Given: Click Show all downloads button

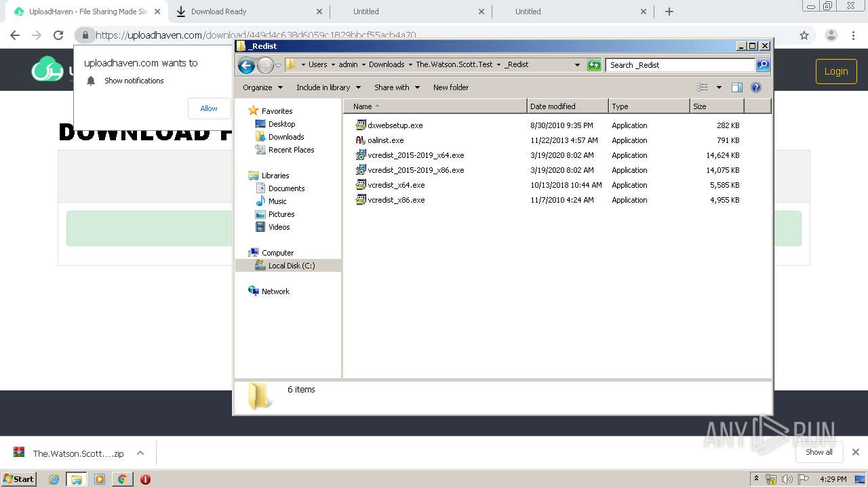Looking at the screenshot, I should (x=819, y=452).
